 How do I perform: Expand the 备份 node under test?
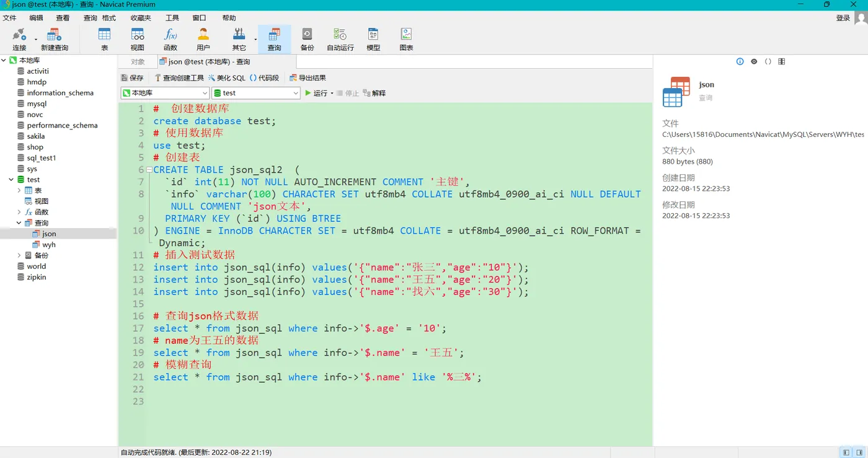click(19, 255)
